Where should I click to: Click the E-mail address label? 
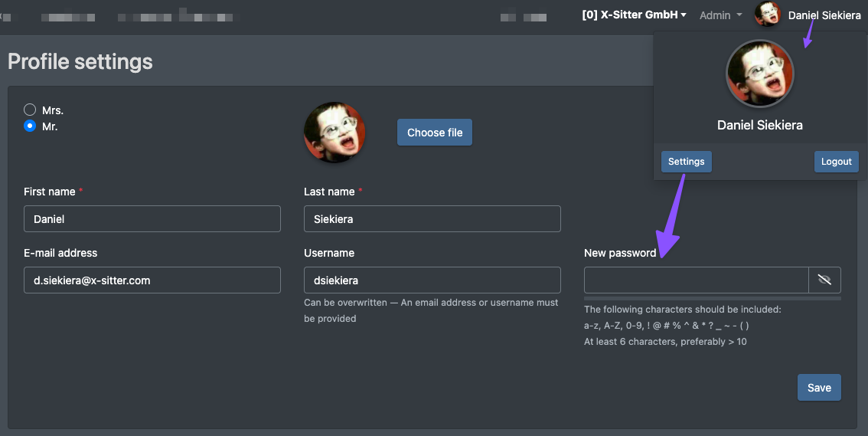tap(60, 253)
